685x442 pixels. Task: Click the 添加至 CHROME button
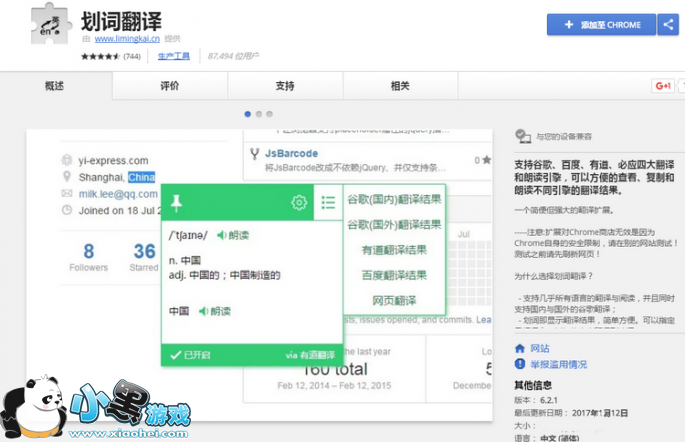pos(601,25)
